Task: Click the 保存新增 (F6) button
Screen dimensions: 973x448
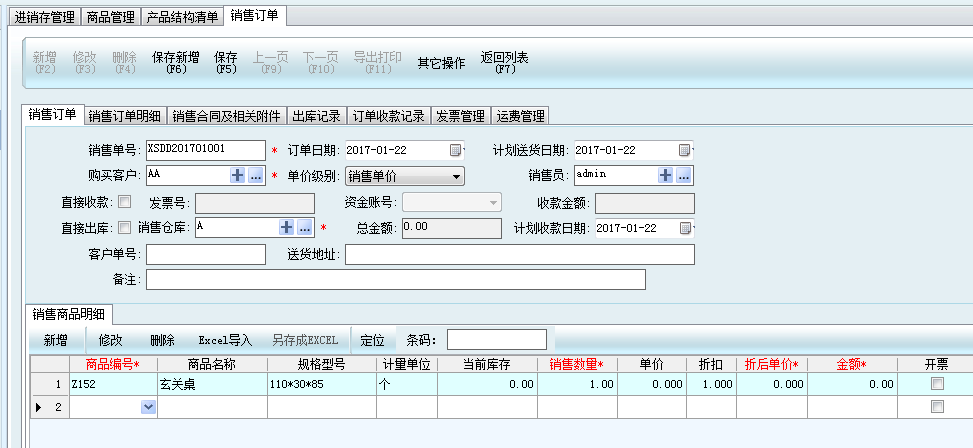Action: click(176, 63)
